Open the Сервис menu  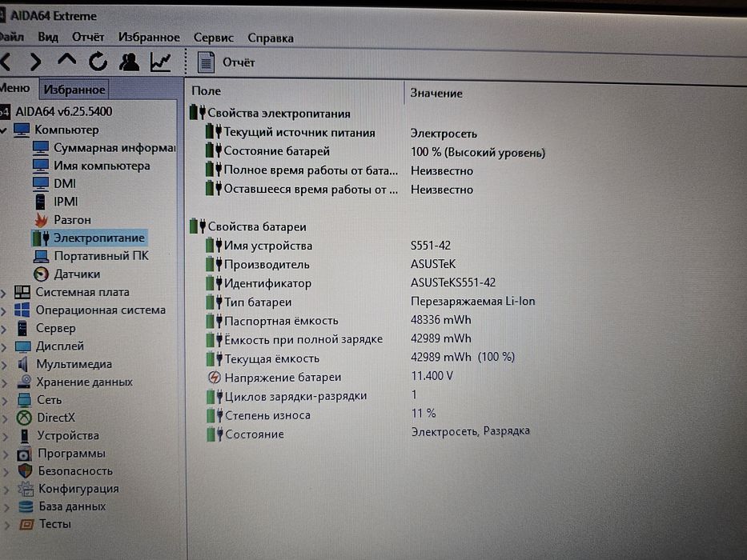tap(214, 38)
